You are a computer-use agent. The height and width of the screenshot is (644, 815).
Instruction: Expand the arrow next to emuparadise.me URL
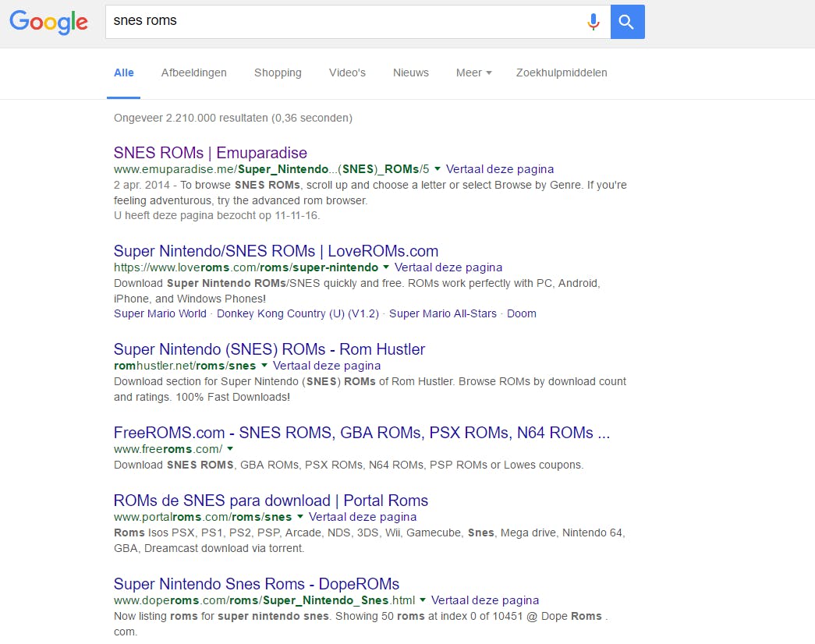coord(437,169)
